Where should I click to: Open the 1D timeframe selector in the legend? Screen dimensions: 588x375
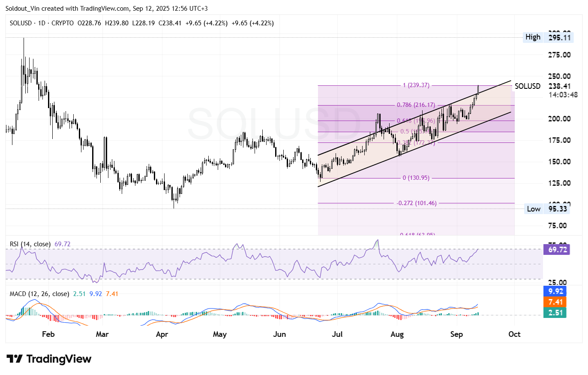point(42,24)
